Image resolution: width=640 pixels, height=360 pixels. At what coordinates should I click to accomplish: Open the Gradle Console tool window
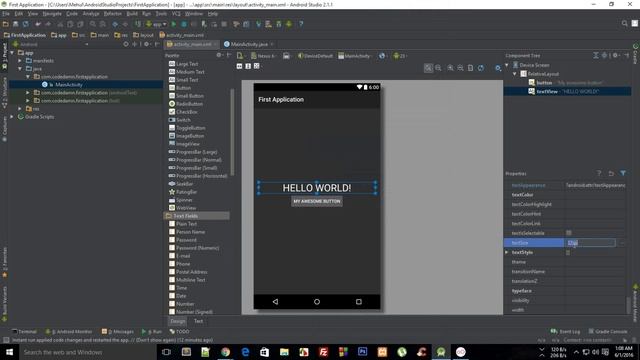[x=608, y=331]
